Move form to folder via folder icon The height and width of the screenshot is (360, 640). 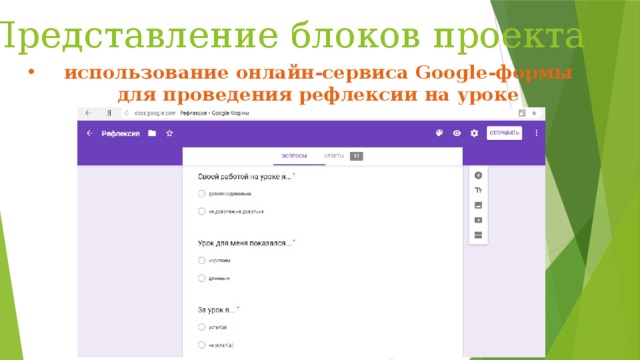pos(152,133)
